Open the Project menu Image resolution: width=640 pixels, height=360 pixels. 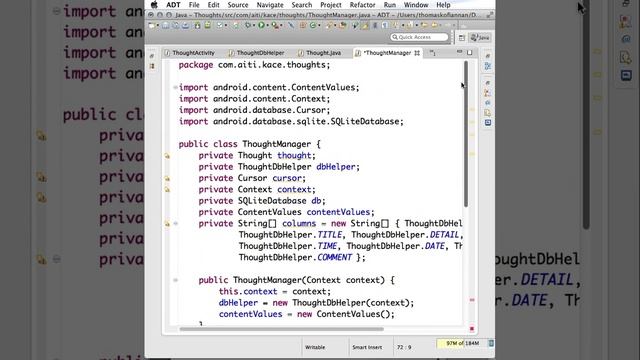[x=331, y=5]
